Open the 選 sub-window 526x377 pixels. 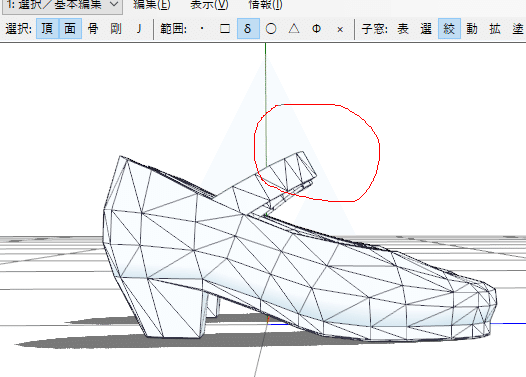[426, 29]
